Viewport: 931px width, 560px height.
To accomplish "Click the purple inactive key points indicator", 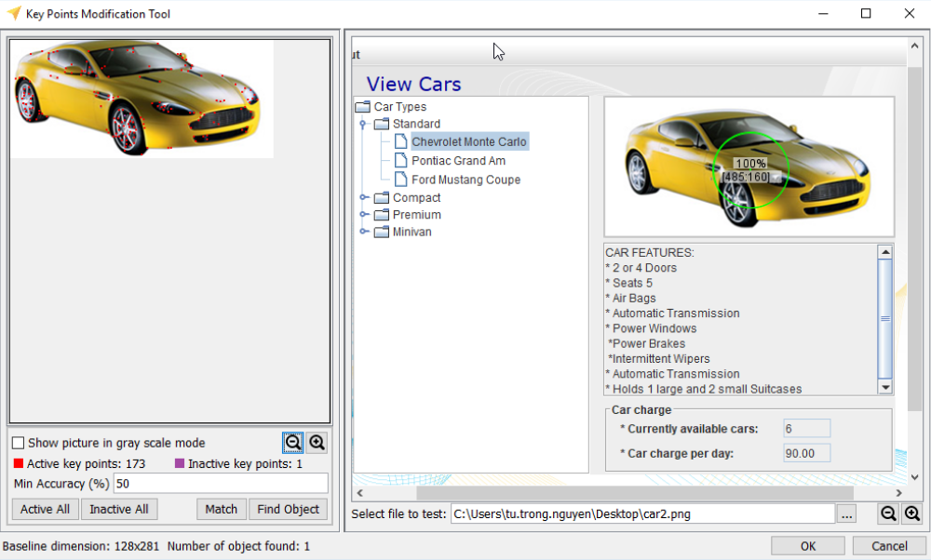I will 180,463.
